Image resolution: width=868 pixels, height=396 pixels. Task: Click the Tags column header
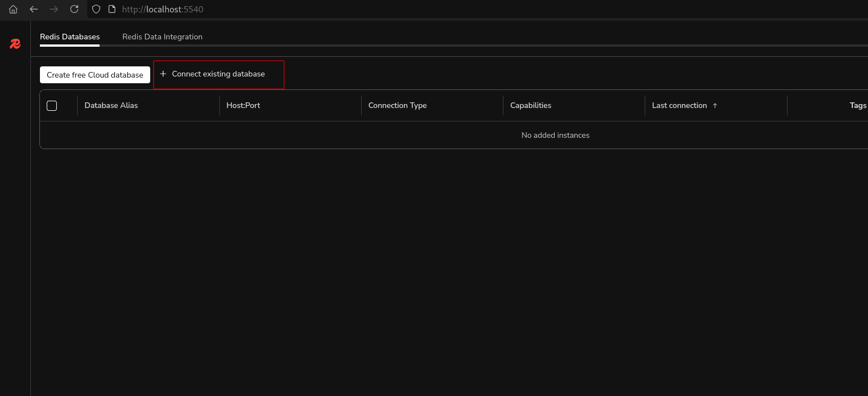pos(858,105)
